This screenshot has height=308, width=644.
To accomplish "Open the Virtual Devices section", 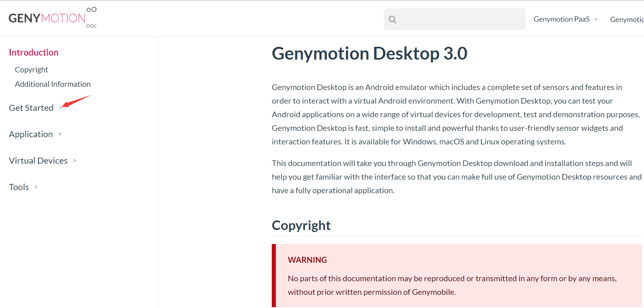I will (38, 160).
